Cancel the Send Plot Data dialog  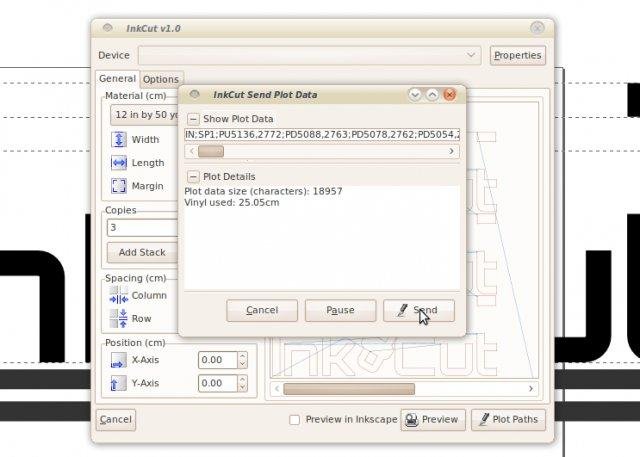point(262,311)
